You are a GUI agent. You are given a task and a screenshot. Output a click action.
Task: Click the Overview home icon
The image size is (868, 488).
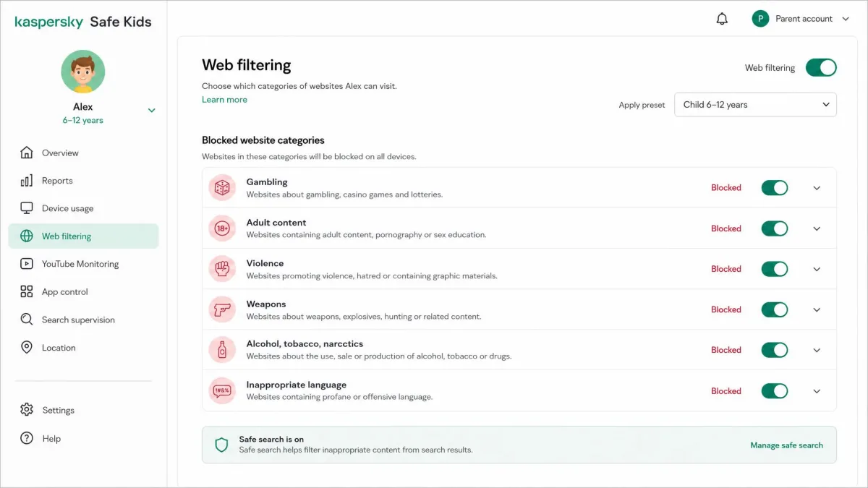coord(27,153)
